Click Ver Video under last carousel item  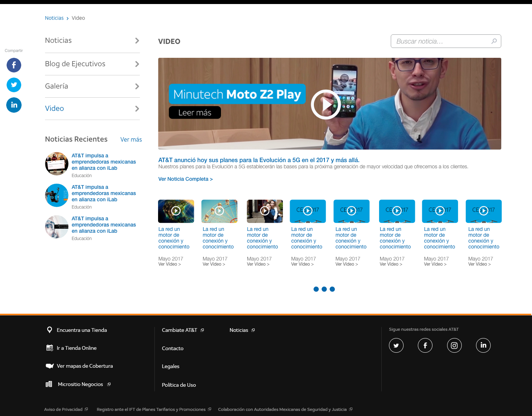(479, 264)
